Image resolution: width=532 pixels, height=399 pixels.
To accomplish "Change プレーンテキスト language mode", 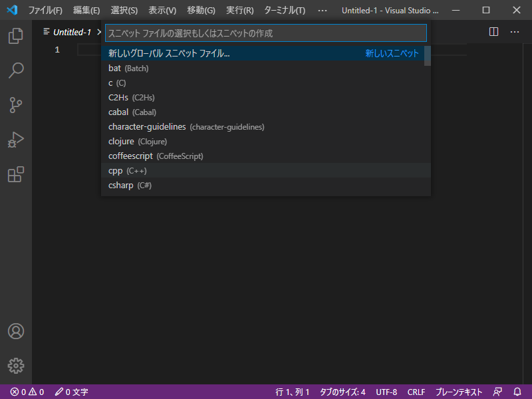I will tap(459, 392).
